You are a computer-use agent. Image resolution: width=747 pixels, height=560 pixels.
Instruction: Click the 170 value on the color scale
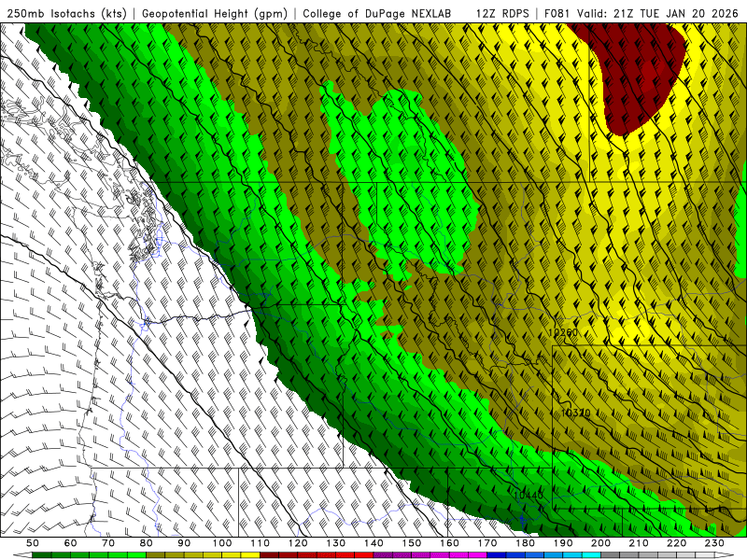click(487, 543)
